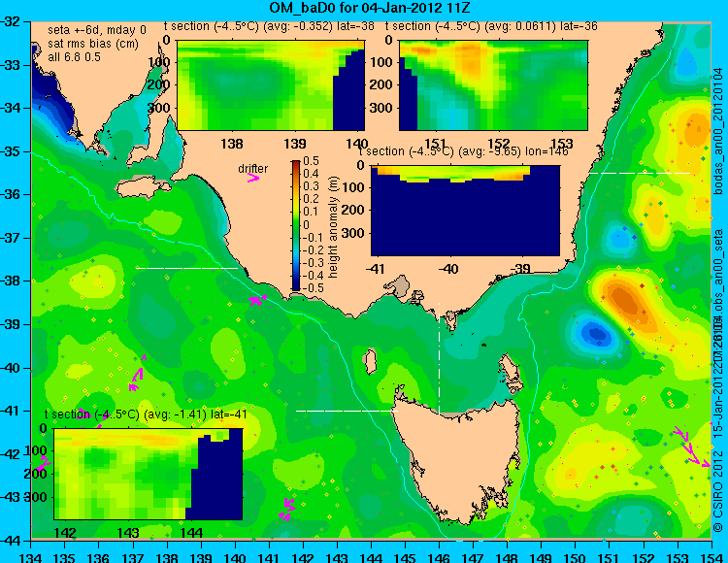Image resolution: width=728 pixels, height=563 pixels.
Task: Click the magenta drifter arrows near 141.5E, -43.3
Action: pyautogui.click(x=287, y=510)
